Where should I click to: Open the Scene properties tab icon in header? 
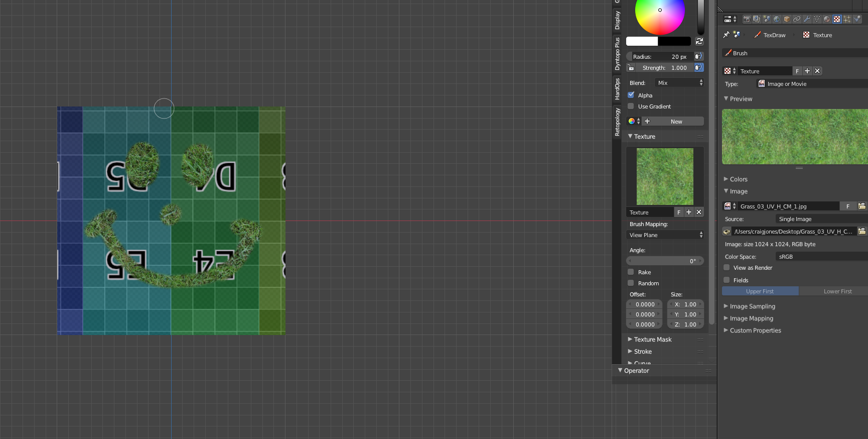pyautogui.click(x=767, y=19)
